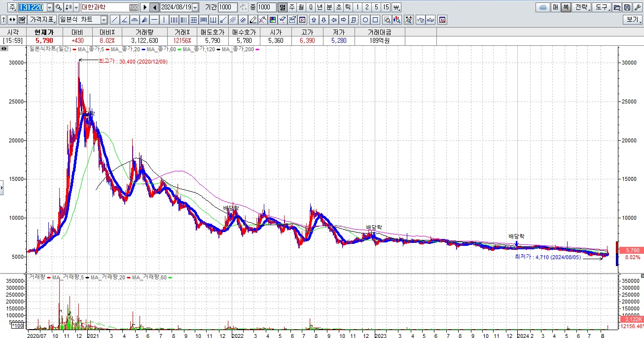Click the stock search magnifier icon
The image size is (644, 338).
pyautogui.click(x=58, y=7)
